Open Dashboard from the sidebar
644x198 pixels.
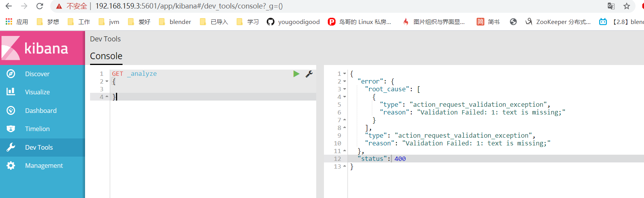[x=43, y=111]
